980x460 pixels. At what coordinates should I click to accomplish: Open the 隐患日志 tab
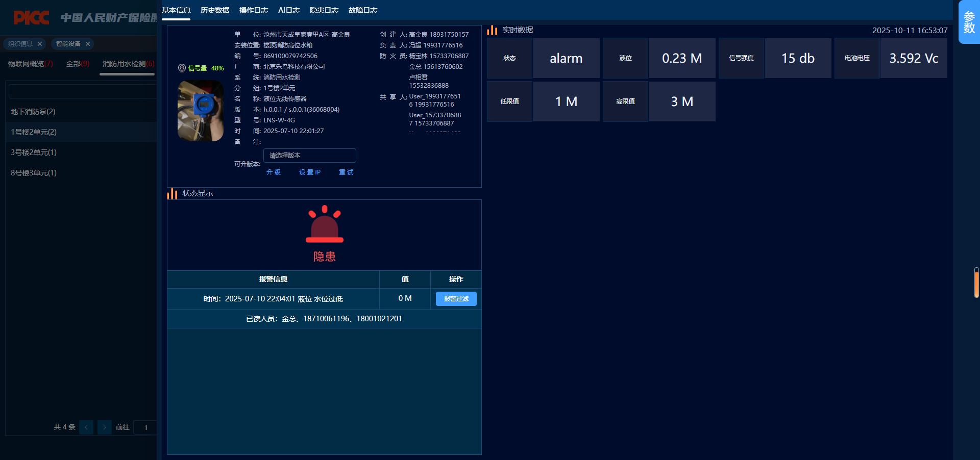click(324, 10)
